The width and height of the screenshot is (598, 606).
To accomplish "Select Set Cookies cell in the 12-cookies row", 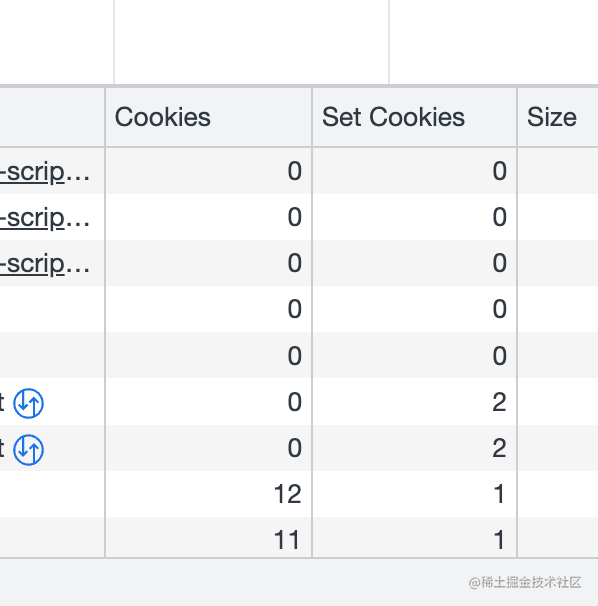I will click(x=414, y=494).
